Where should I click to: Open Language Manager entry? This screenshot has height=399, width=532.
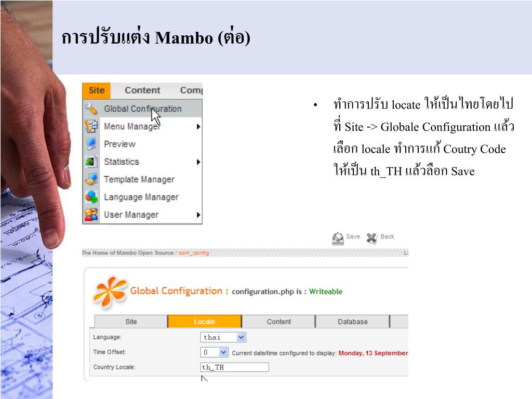point(142,197)
